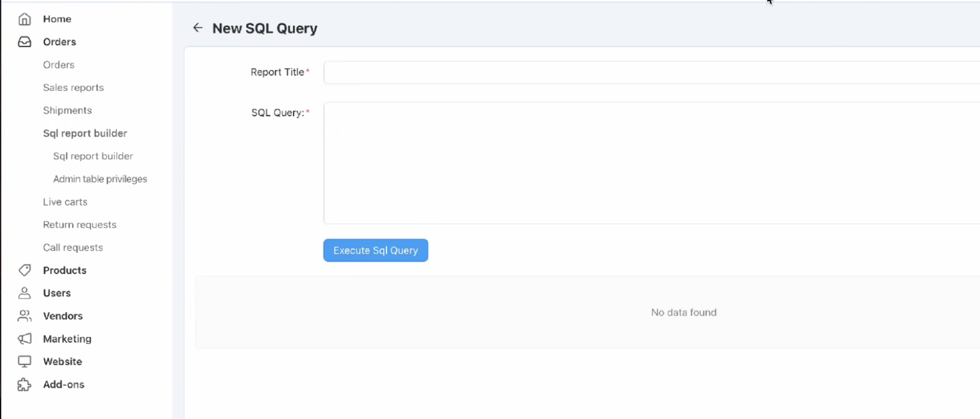Go to Shipments
Screen dimensions: 980x419
(67, 110)
